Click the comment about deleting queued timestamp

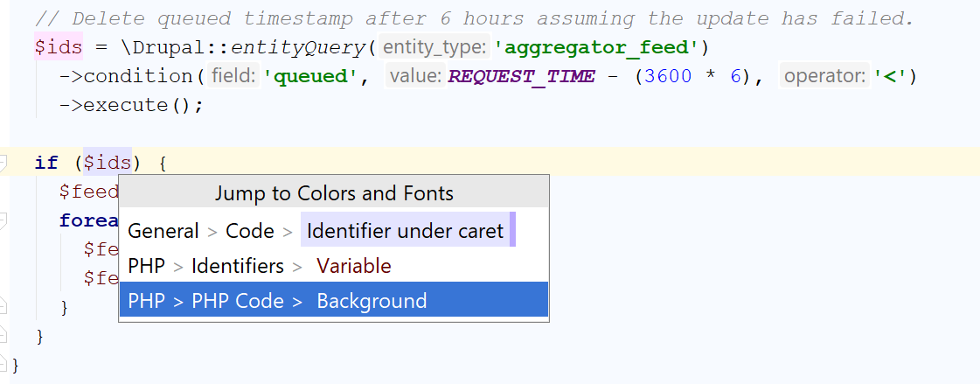pos(475,18)
